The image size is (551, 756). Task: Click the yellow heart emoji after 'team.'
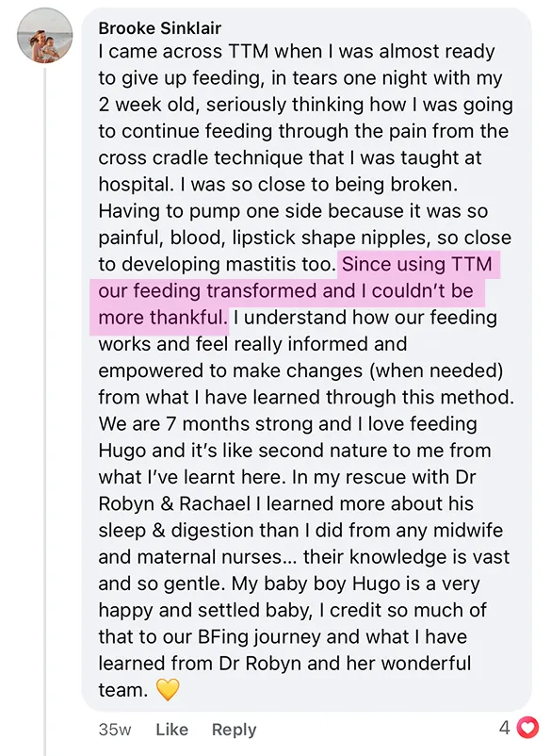click(168, 689)
